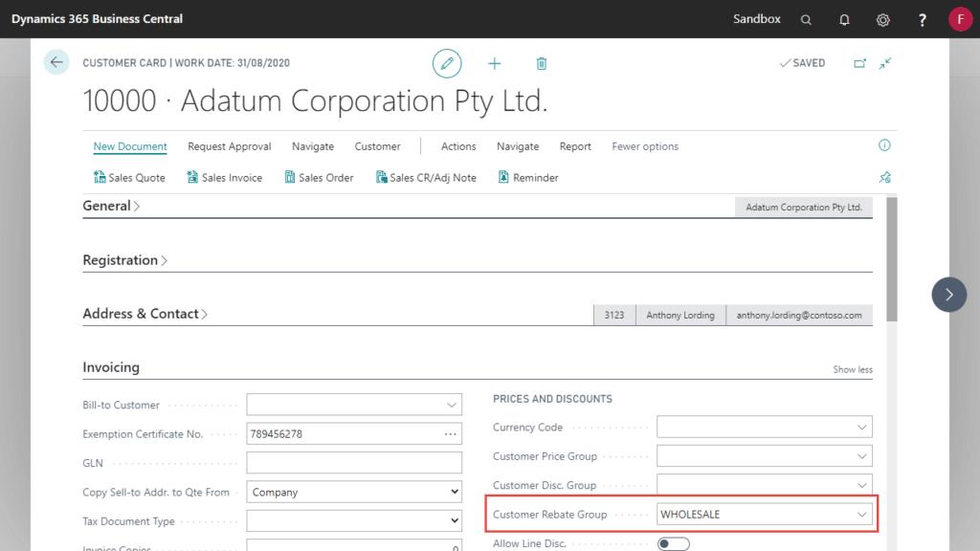Expand the Address & Contact section

[x=145, y=314]
